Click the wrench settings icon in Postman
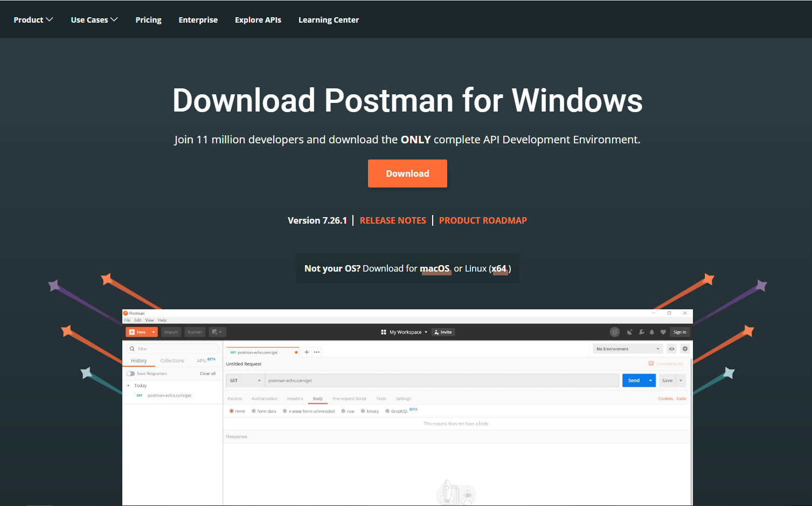Screen dimensions: 812x506 [641, 332]
